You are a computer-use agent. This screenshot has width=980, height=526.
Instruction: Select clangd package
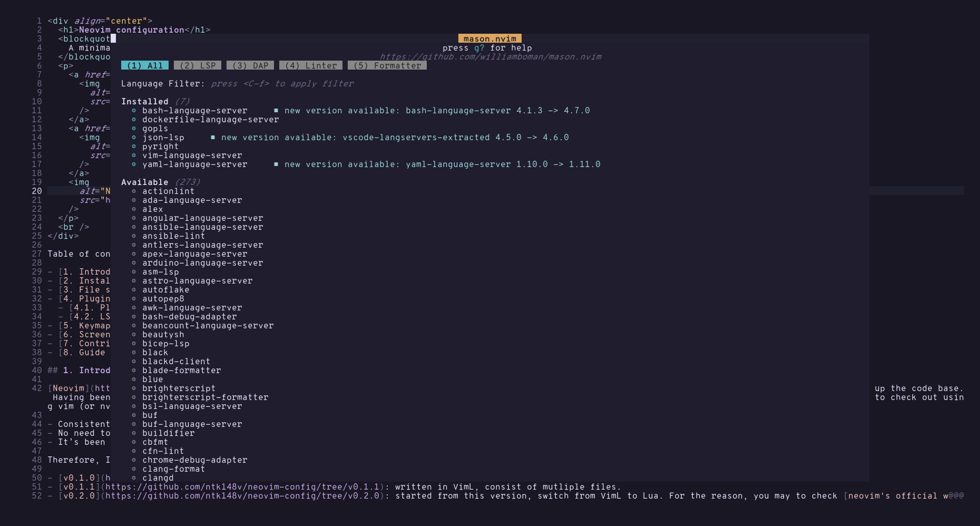click(158, 478)
